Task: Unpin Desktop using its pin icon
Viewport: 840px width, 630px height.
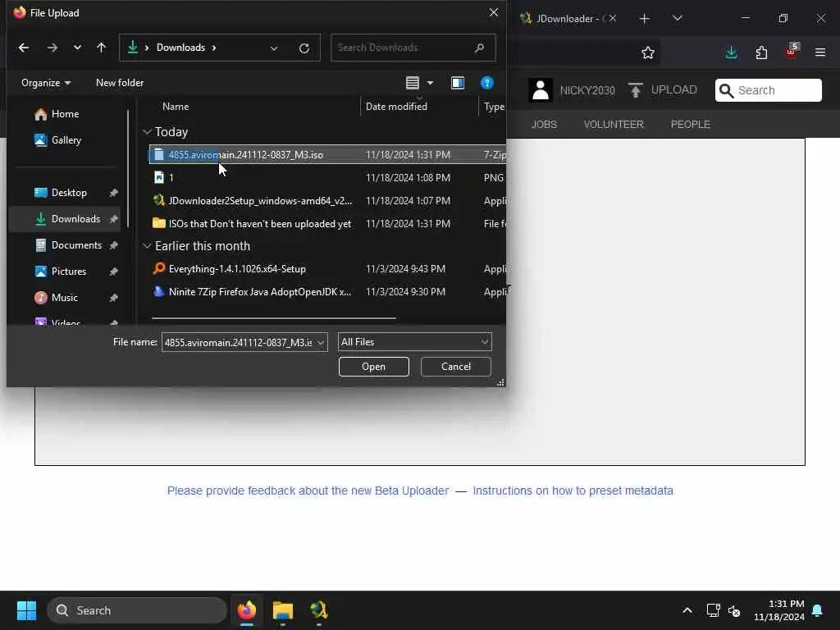Action: tap(113, 193)
